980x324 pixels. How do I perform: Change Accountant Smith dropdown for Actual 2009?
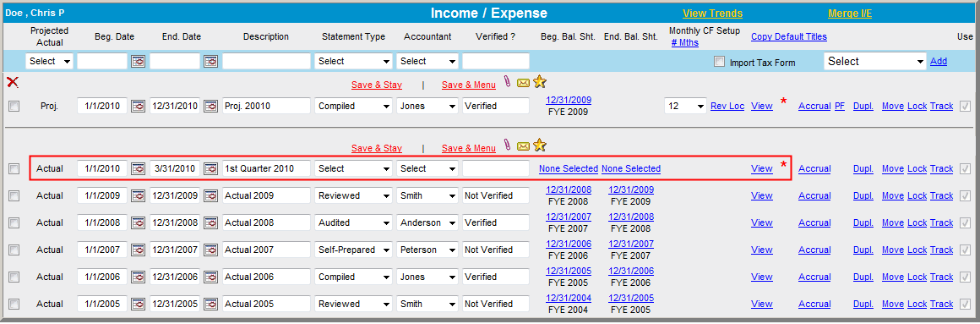(x=427, y=195)
